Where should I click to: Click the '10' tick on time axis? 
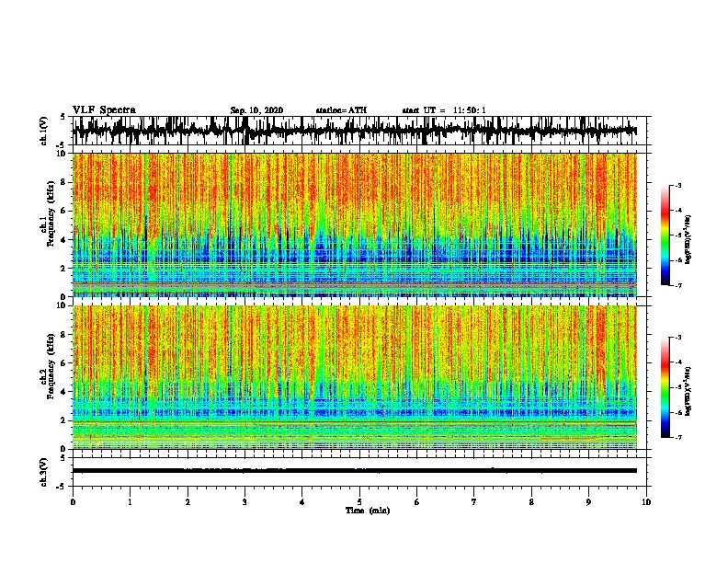[646, 502]
